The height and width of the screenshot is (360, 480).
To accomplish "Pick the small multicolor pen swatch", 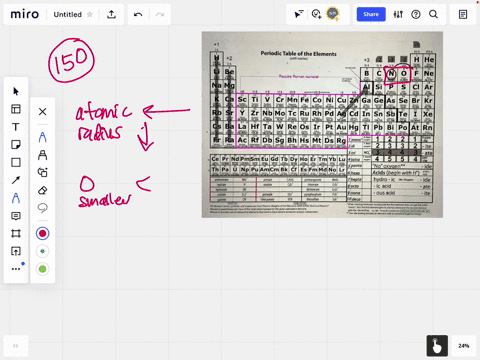I will (x=42, y=251).
